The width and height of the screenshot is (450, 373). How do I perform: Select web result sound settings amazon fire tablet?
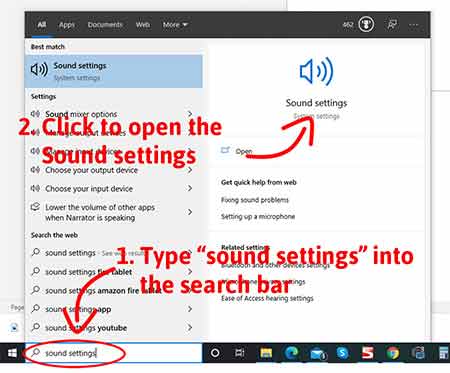[113, 290]
